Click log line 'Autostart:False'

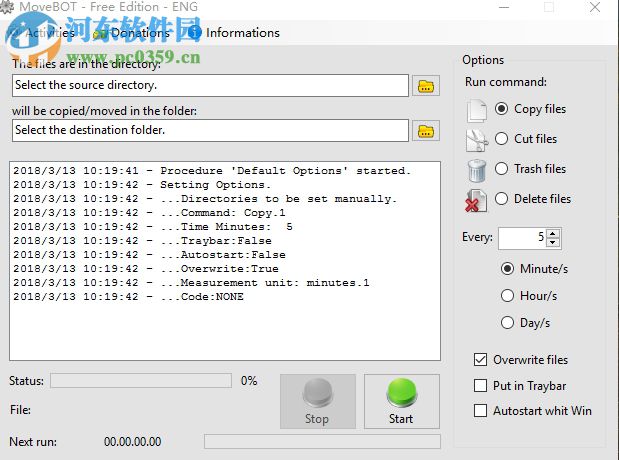click(149, 255)
